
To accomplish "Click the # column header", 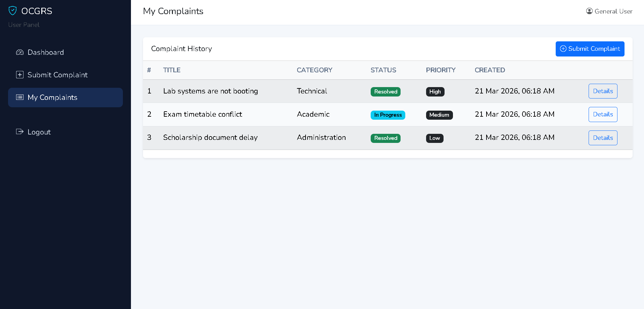I will tap(149, 70).
